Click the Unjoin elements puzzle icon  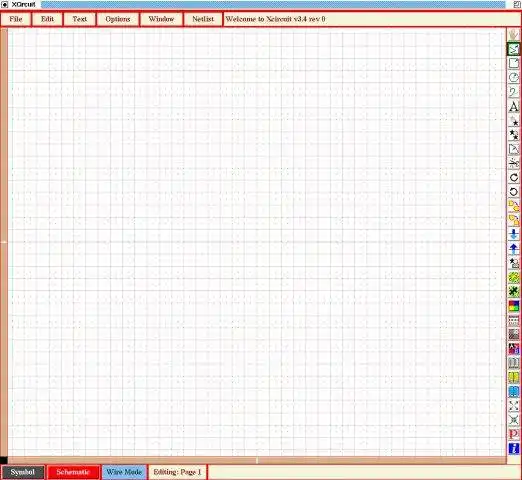514,292
